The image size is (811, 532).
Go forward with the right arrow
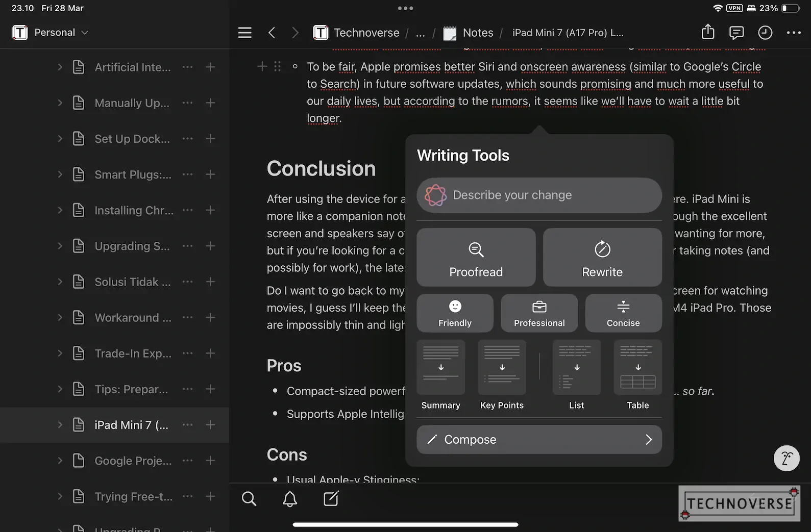(x=295, y=33)
